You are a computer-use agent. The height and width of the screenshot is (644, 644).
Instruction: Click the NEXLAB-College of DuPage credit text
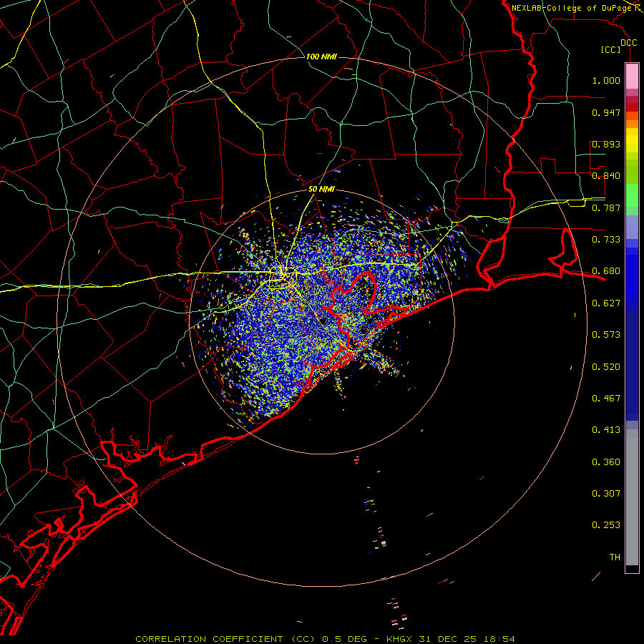(572, 8)
